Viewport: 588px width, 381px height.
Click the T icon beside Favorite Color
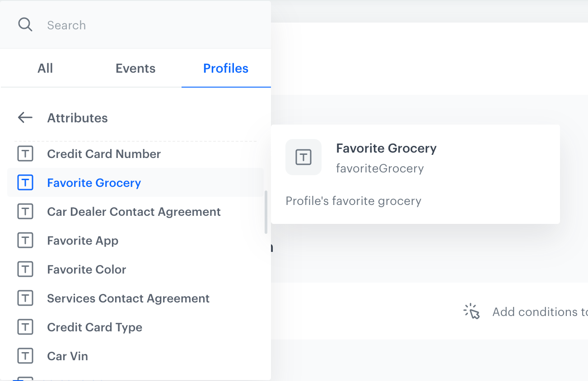point(25,269)
